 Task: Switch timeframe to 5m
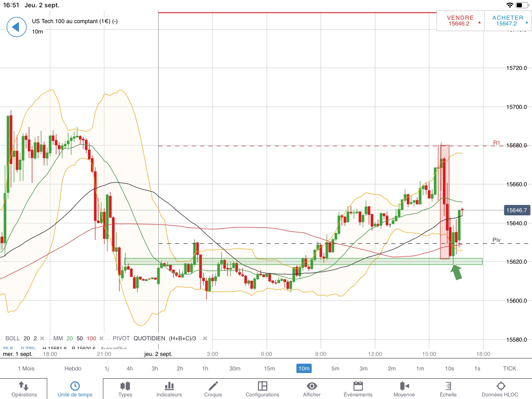tap(335, 368)
